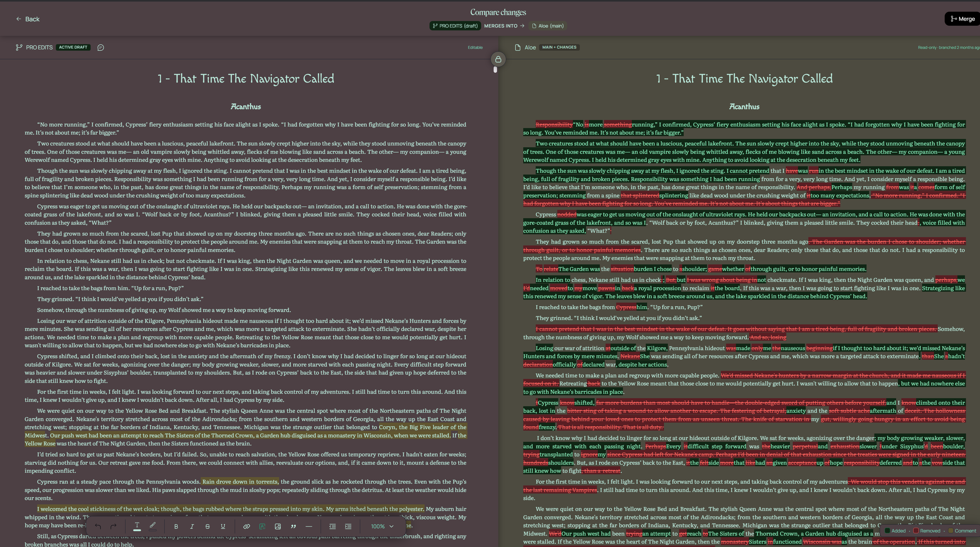Select the Aloe (main) target chip
This screenshot has height=547, width=980.
click(547, 26)
